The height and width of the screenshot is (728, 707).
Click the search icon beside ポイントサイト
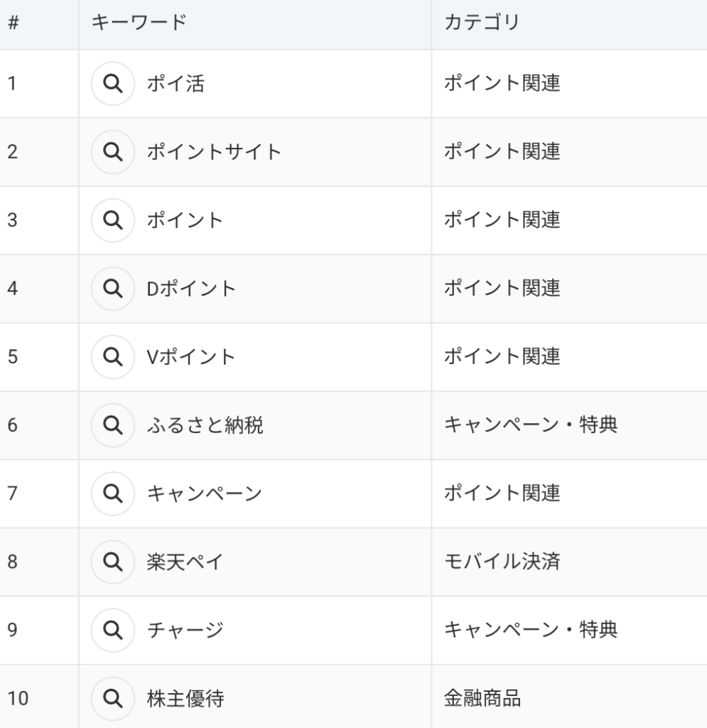click(112, 152)
